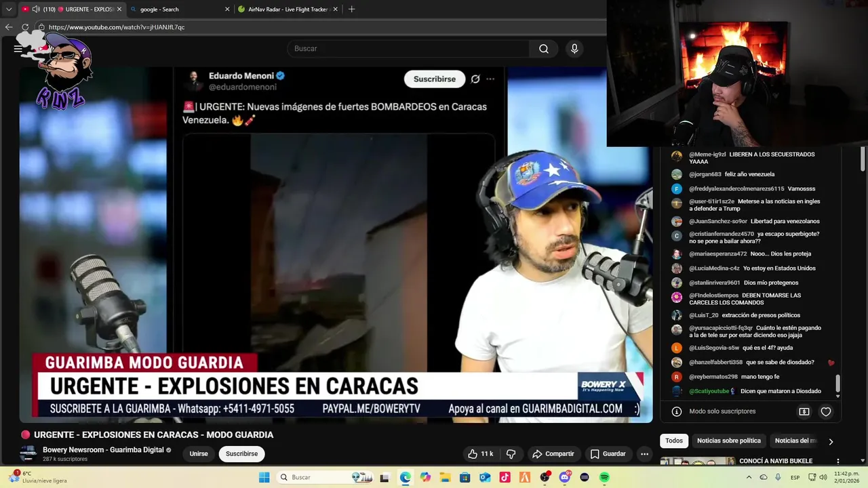Open the three-dot more actions menu under video
This screenshot has width=868, height=488.
[x=645, y=453]
